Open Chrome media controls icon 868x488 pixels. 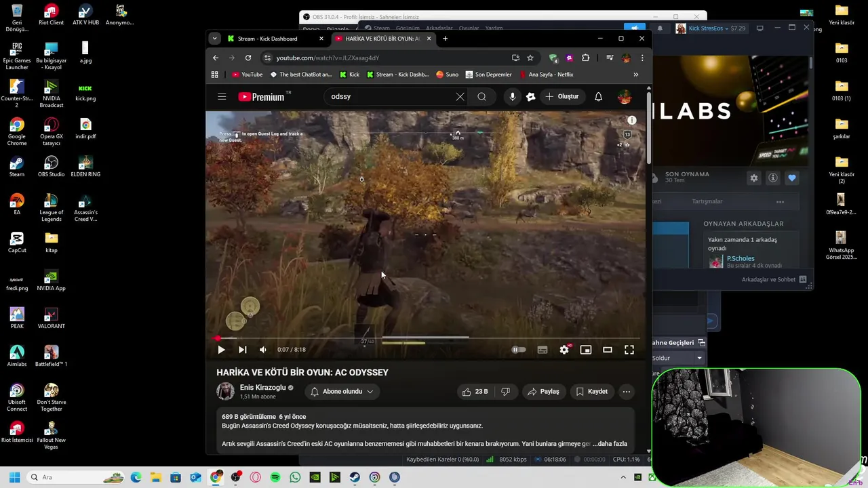pos(610,58)
